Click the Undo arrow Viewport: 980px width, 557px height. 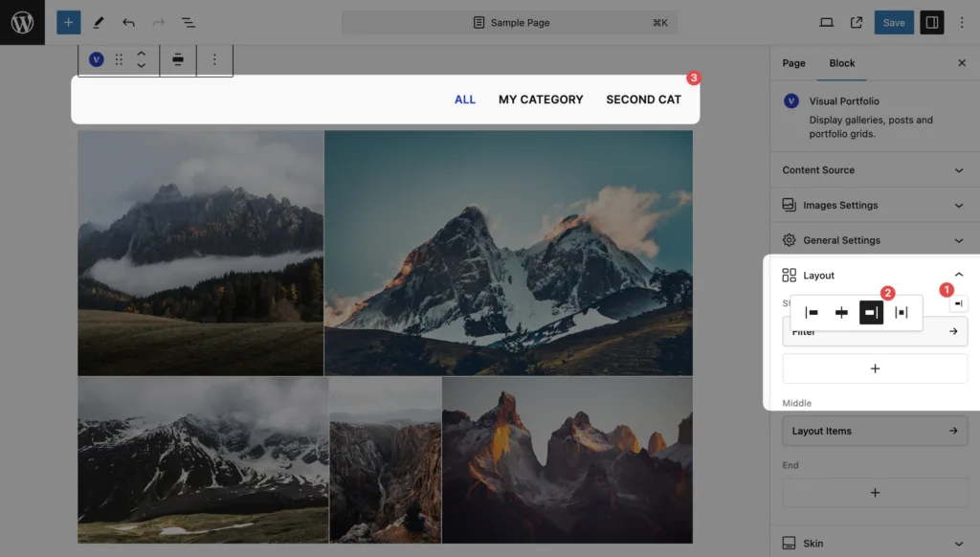(128, 22)
